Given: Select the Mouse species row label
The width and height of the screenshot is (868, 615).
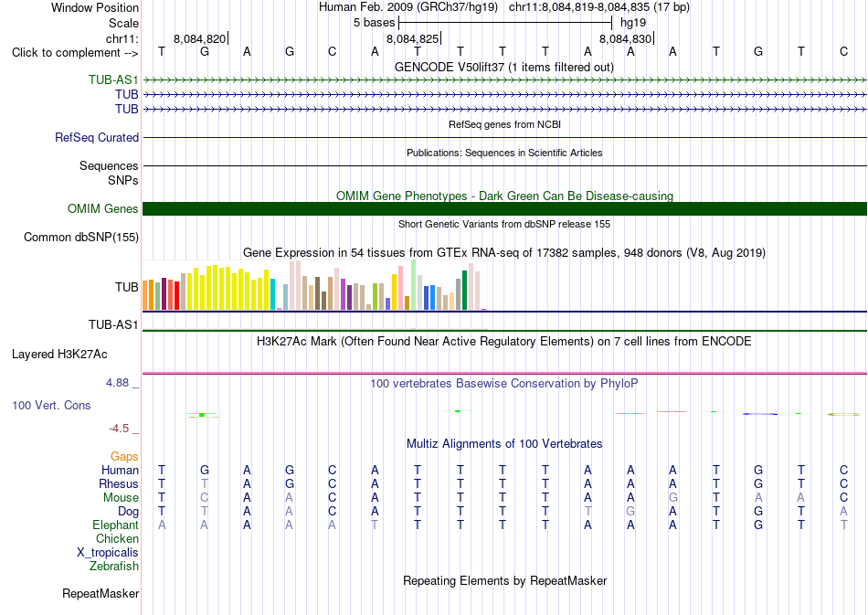Looking at the screenshot, I should [x=121, y=498].
